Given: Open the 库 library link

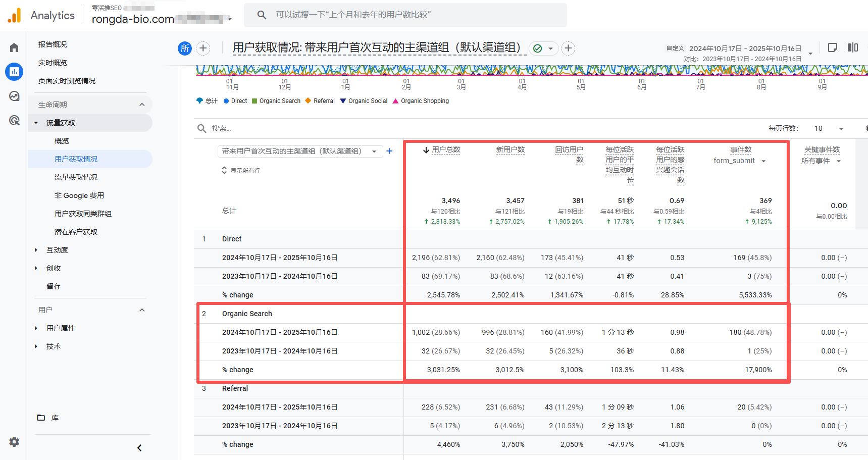Looking at the screenshot, I should coord(55,418).
